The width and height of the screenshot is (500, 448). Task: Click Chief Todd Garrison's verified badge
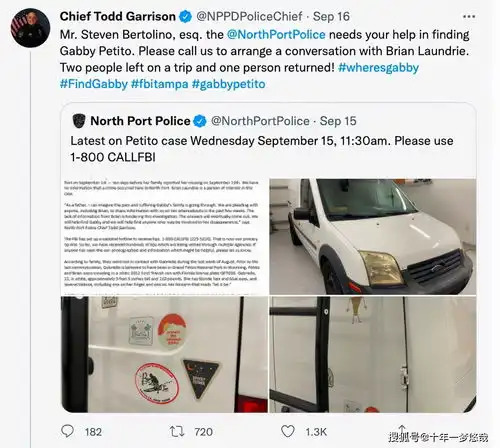[x=186, y=16]
